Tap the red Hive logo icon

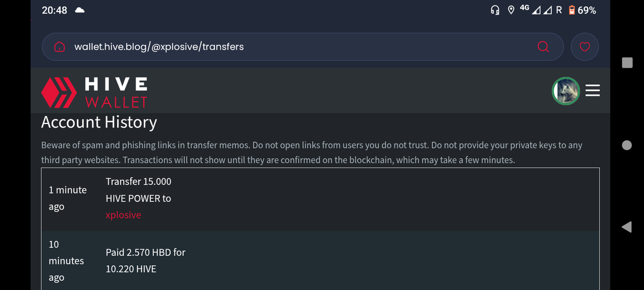point(59,92)
